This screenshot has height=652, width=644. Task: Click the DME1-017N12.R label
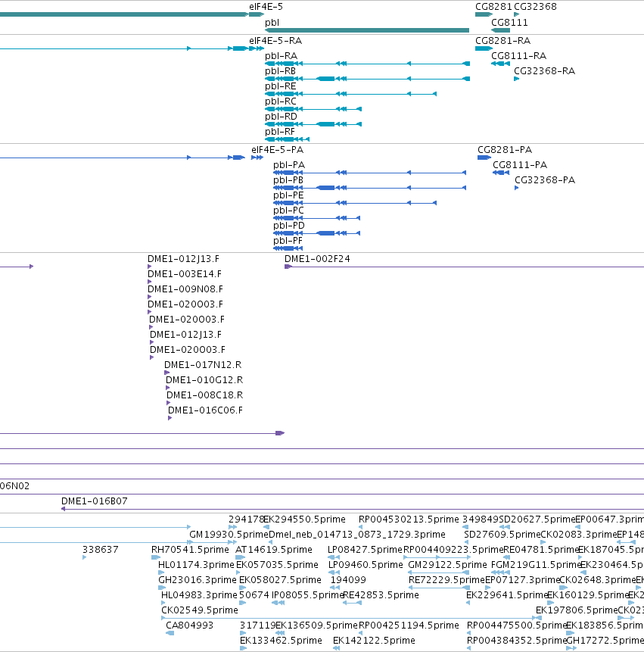[x=203, y=365]
